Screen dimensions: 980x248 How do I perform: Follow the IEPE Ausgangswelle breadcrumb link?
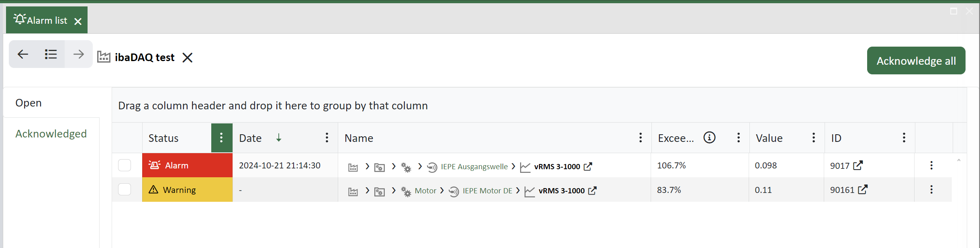pyautogui.click(x=474, y=166)
